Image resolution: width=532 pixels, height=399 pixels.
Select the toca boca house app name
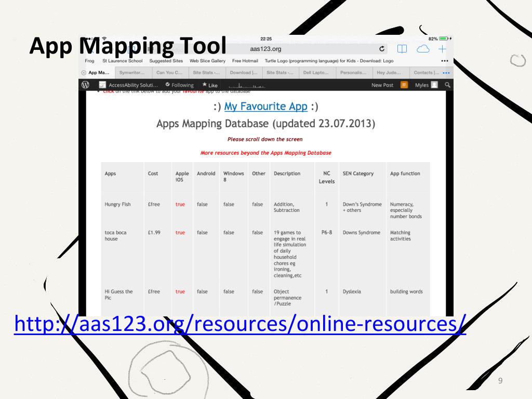coord(115,235)
